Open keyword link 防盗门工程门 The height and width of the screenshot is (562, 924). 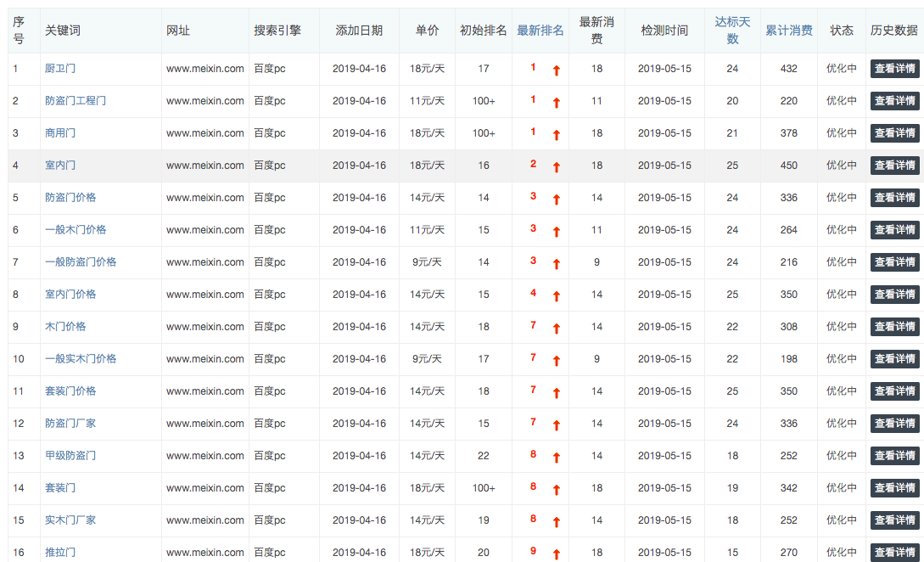pyautogui.click(x=76, y=101)
